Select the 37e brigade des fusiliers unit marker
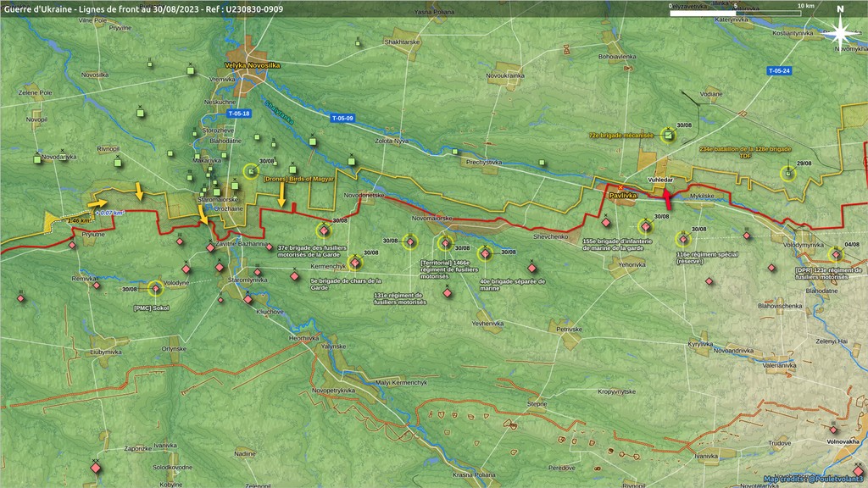Image resolution: width=868 pixels, height=488 pixels. (x=324, y=230)
